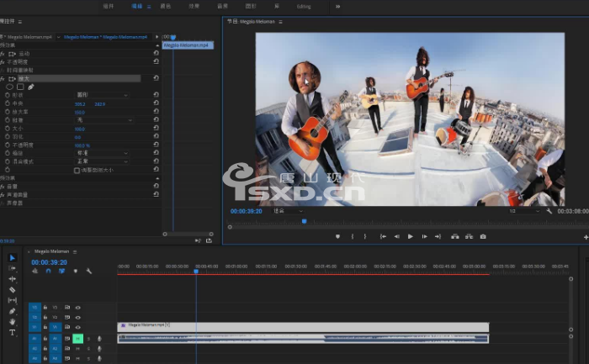
Task: Create ellipse mask for the 放大 effect
Action: (9, 87)
